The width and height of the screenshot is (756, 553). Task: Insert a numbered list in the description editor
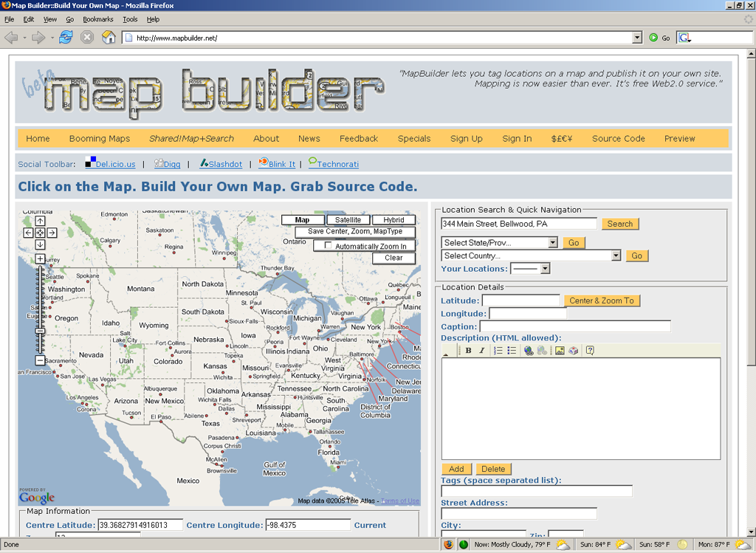point(498,351)
